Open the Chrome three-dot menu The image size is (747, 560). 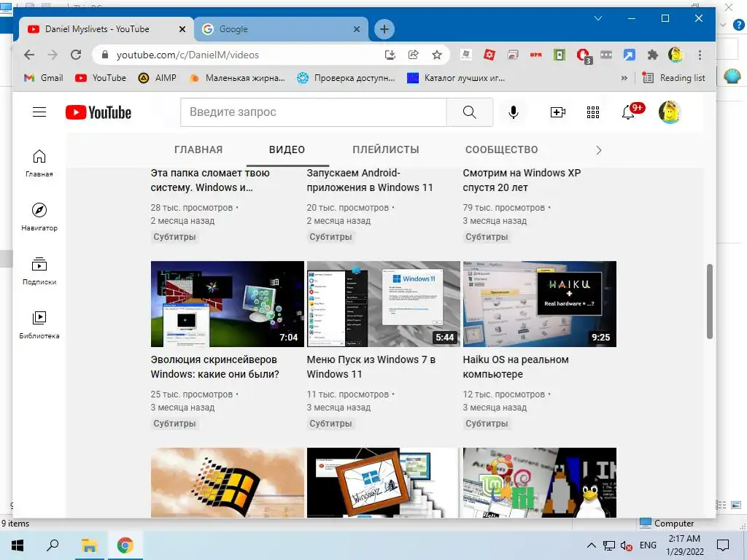coord(700,55)
